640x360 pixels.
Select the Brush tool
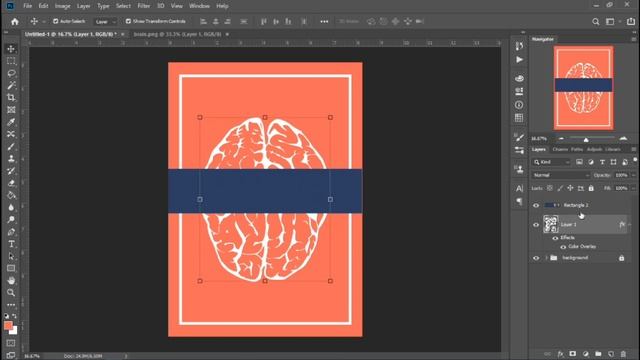point(11,147)
